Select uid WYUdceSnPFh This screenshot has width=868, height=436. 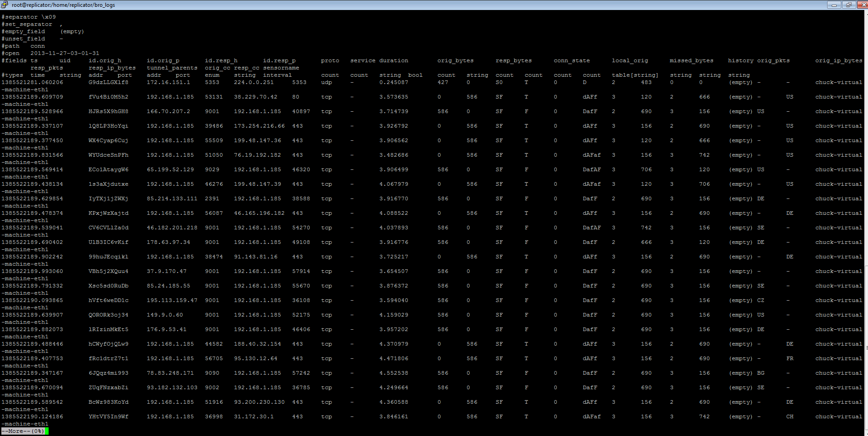coord(109,155)
